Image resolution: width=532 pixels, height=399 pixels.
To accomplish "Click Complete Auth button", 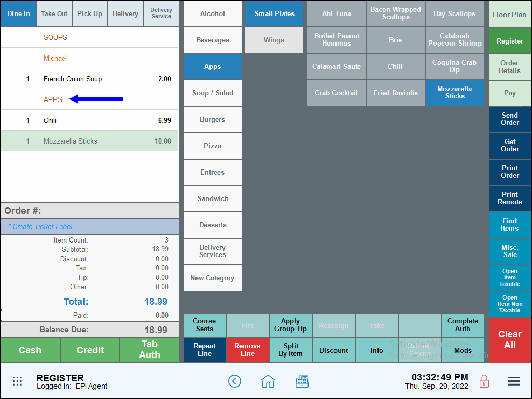I will click(463, 325).
